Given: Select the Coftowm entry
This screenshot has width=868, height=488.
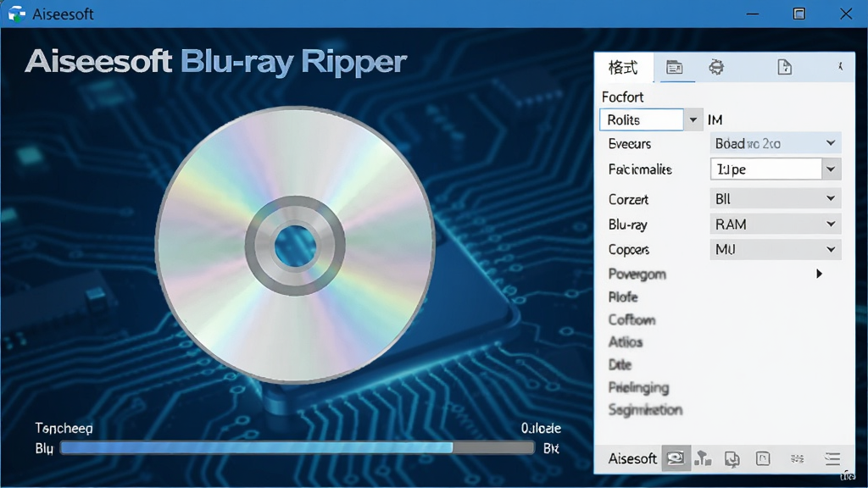Looking at the screenshot, I should pyautogui.click(x=632, y=319).
